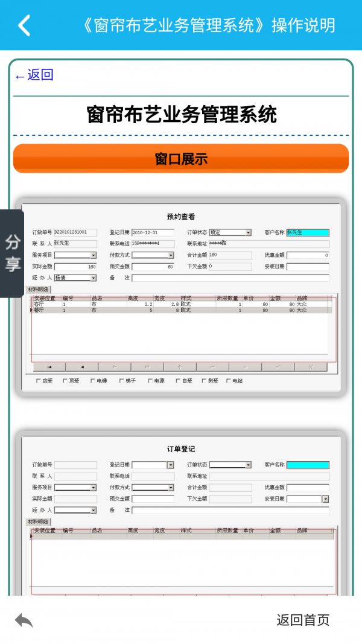This screenshot has width=362, height=644.
Task: Click 品牌 column header in 预约查看 table
Action: (x=313, y=299)
